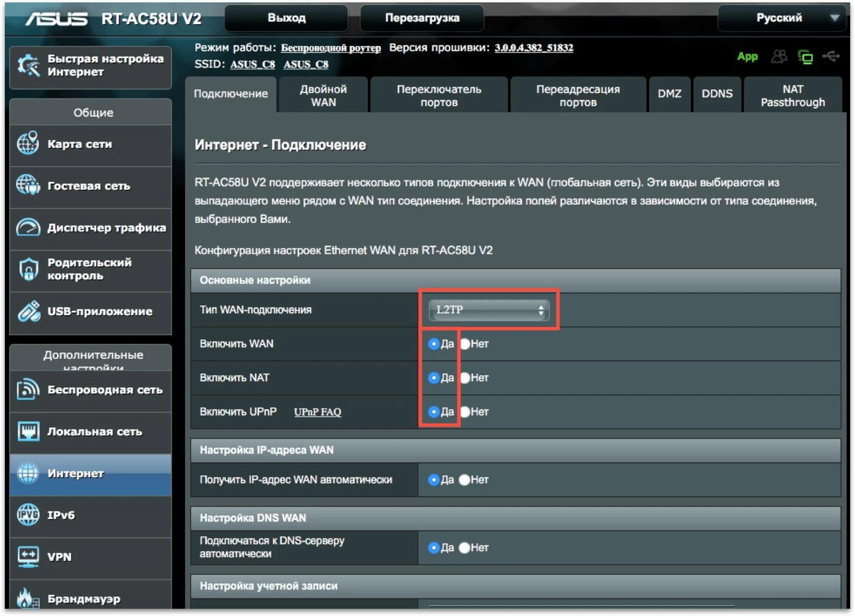Viewport: 855px width, 616px height.
Task: Click the USB status icon
Action: [831, 56]
